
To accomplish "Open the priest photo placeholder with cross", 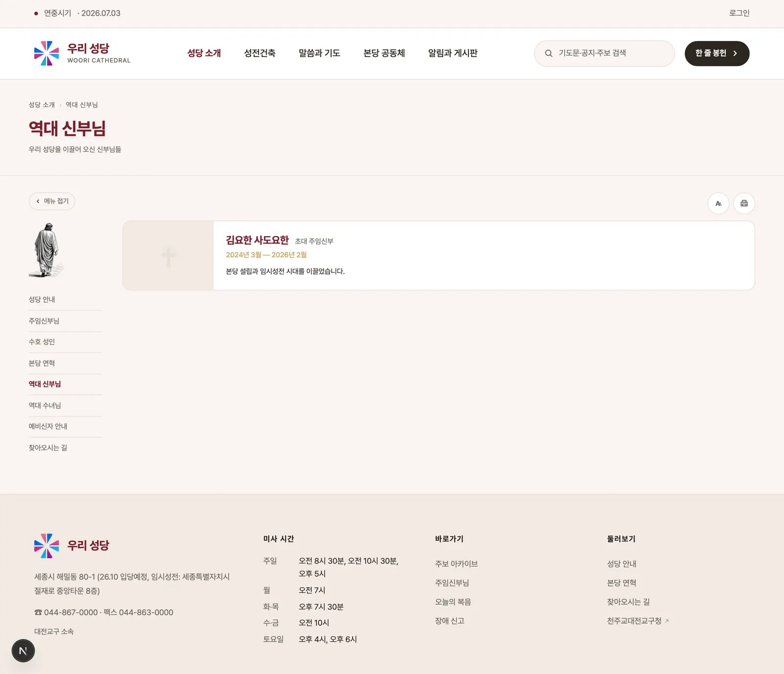I will (168, 255).
